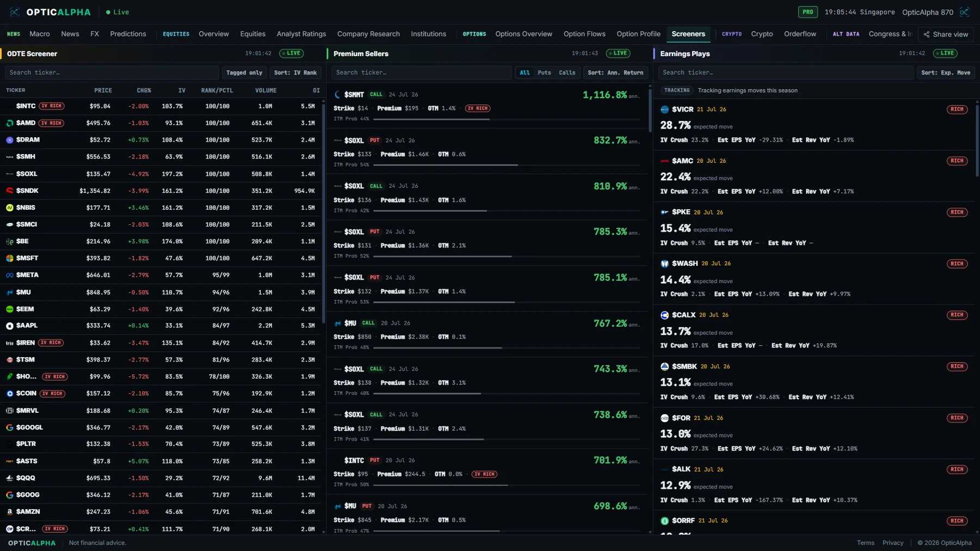Open the Sort: Exp. Move dropdown
The width and height of the screenshot is (980, 551).
click(x=946, y=72)
